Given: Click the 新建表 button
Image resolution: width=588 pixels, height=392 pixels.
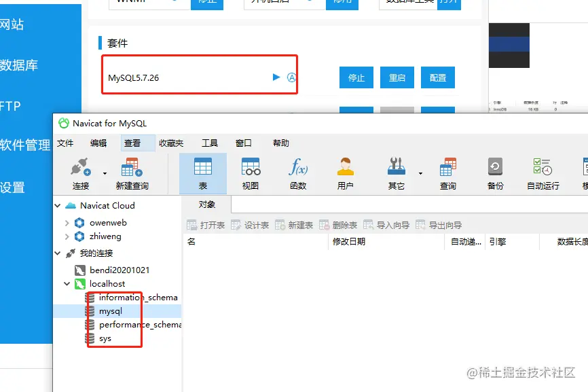Looking at the screenshot, I should click(294, 225).
